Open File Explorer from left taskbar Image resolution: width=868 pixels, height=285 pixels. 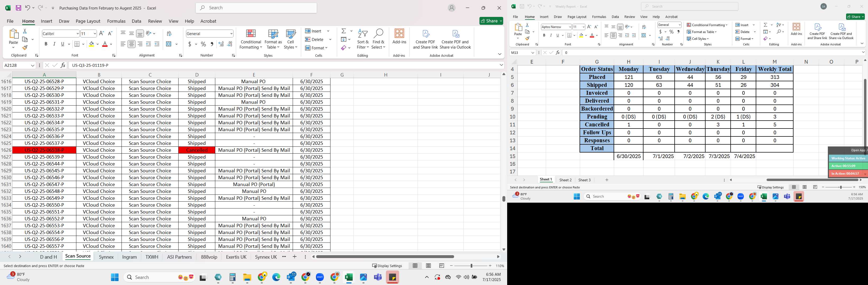click(x=247, y=277)
